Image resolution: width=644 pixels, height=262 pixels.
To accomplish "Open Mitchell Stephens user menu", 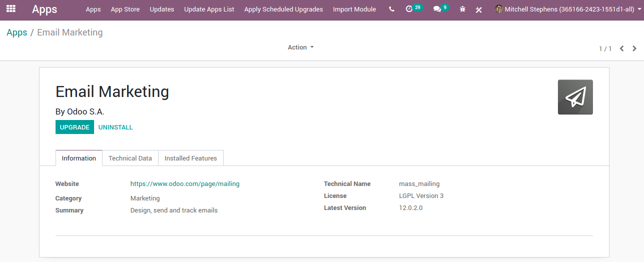I will click(565, 9).
